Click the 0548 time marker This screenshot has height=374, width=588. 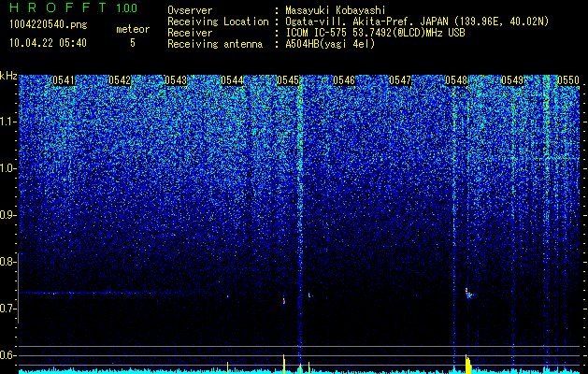[456, 80]
